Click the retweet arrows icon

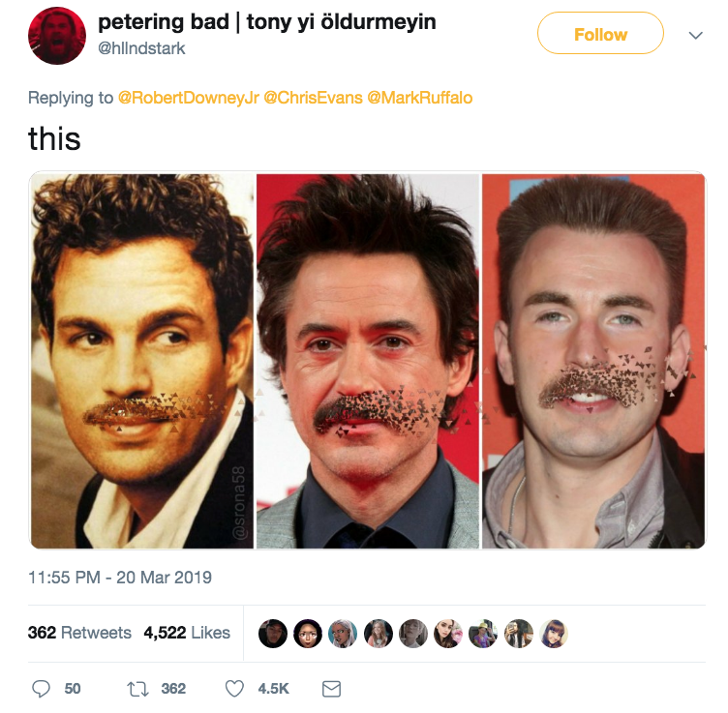(x=136, y=689)
